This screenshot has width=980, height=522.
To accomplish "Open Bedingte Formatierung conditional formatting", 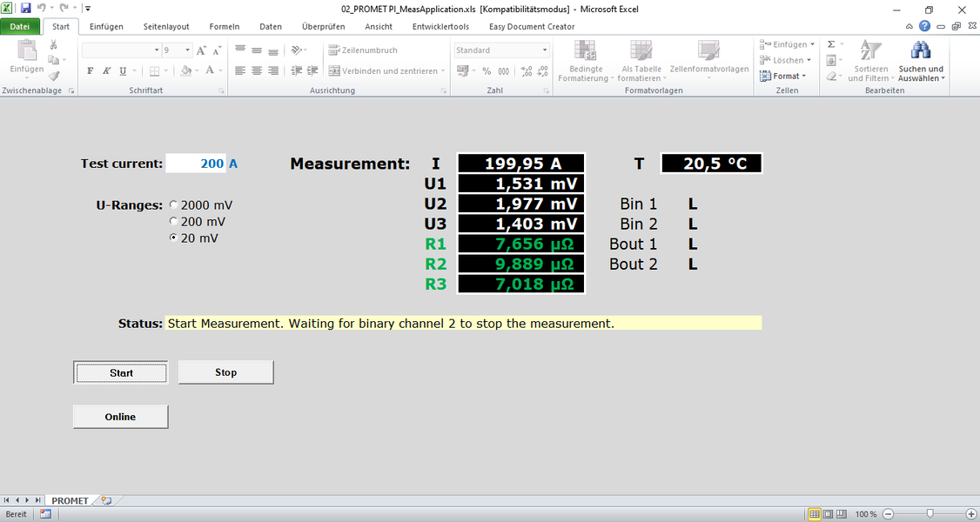I will [586, 61].
